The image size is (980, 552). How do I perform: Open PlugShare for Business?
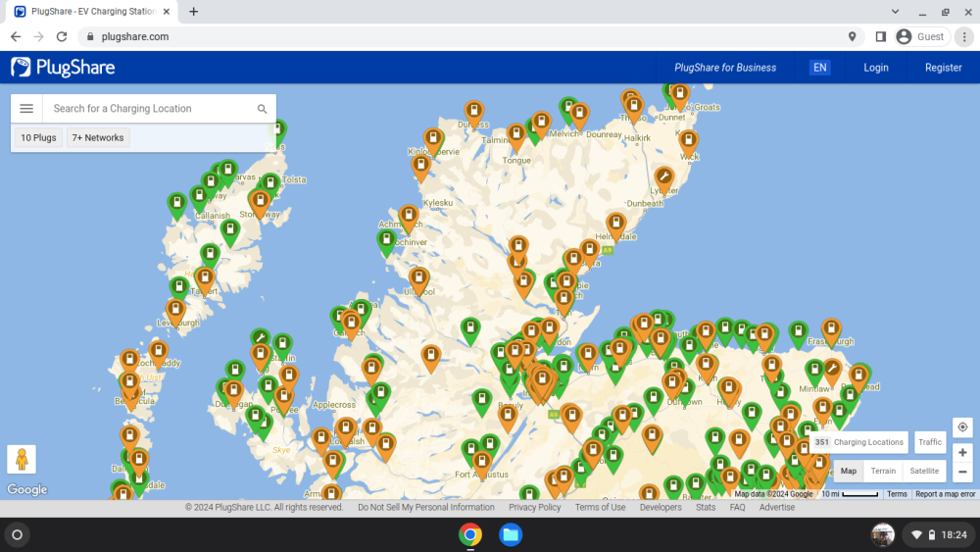(x=725, y=68)
